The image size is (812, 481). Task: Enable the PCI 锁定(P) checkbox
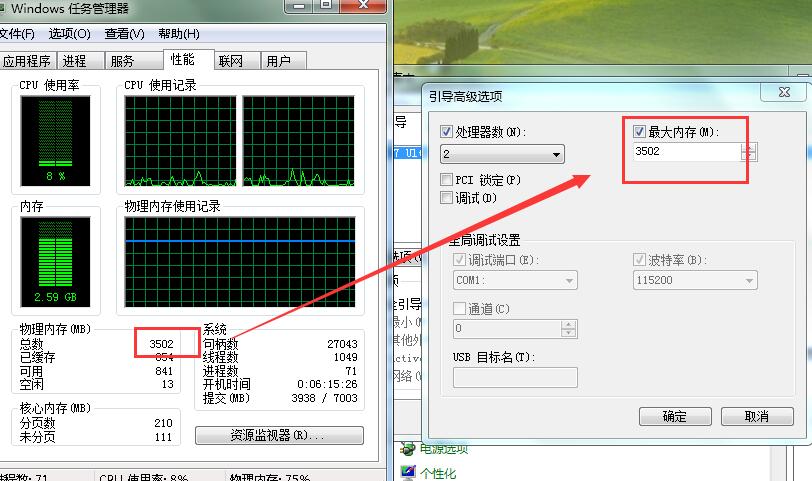(x=446, y=180)
